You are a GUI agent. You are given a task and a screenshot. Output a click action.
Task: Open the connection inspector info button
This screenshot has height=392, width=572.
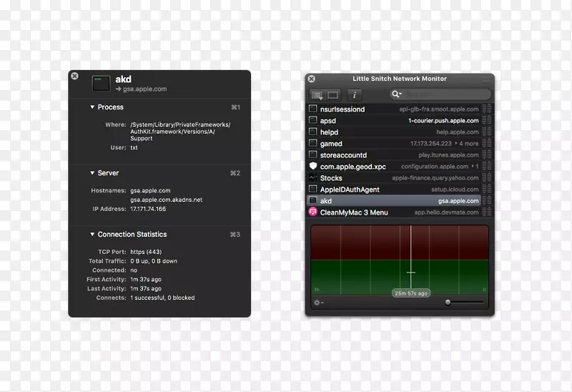354,95
